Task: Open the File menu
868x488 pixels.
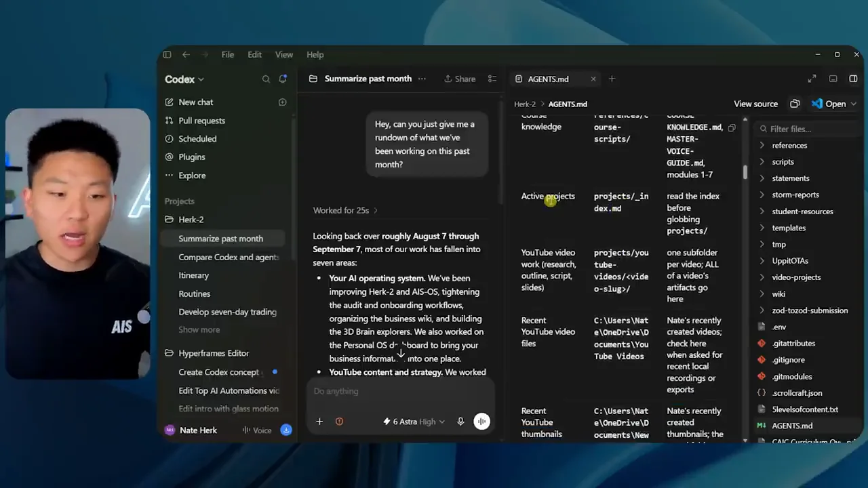Action: tap(228, 55)
